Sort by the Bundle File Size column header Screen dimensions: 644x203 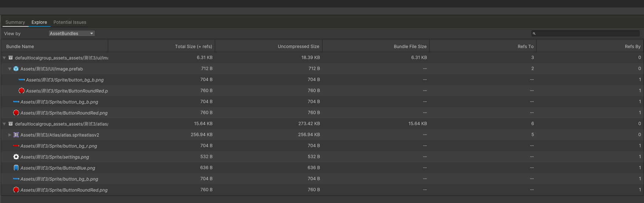(x=410, y=47)
